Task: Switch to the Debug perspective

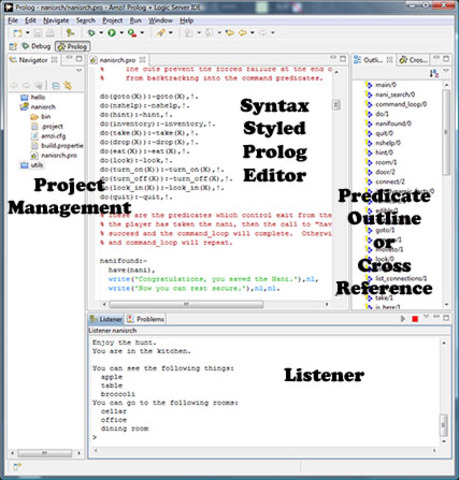Action: pos(36,46)
